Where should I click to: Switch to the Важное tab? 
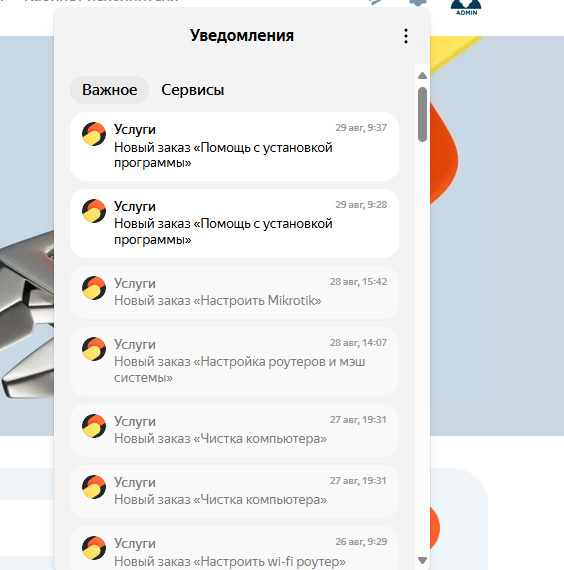(109, 90)
